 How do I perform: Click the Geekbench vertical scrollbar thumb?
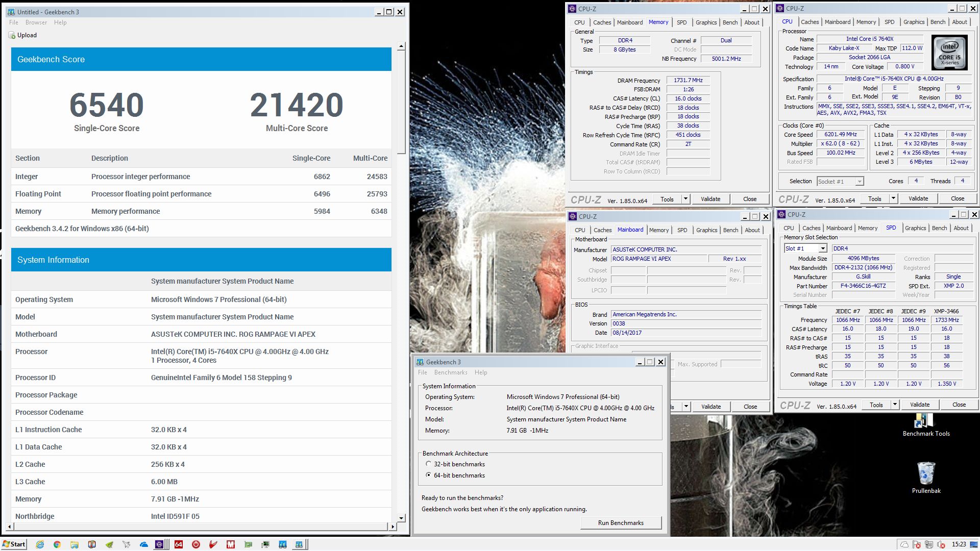click(401, 102)
